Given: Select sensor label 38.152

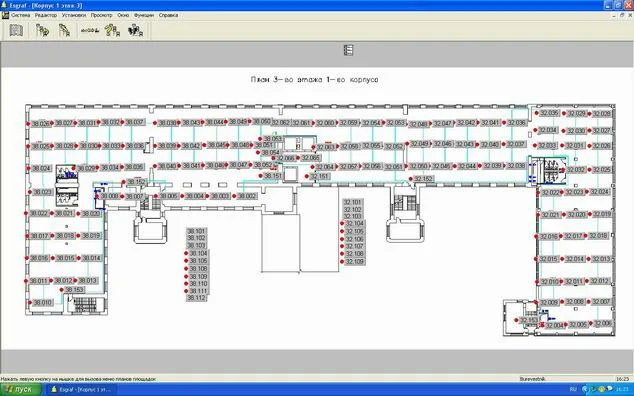Looking at the screenshot, I should click(136, 182).
